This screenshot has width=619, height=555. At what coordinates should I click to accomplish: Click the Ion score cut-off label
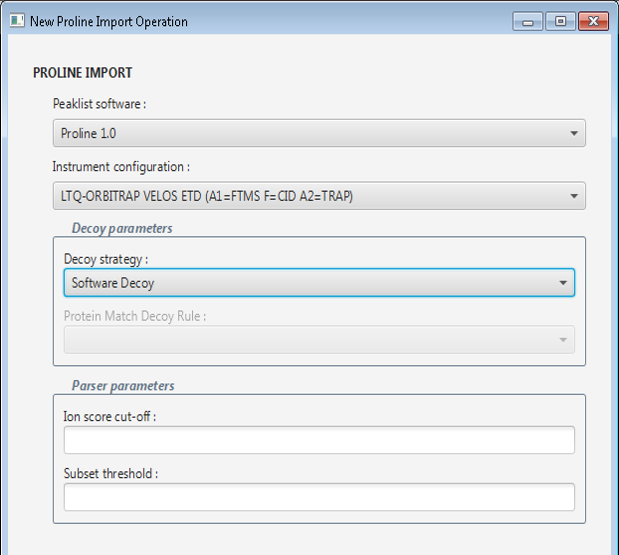(110, 416)
